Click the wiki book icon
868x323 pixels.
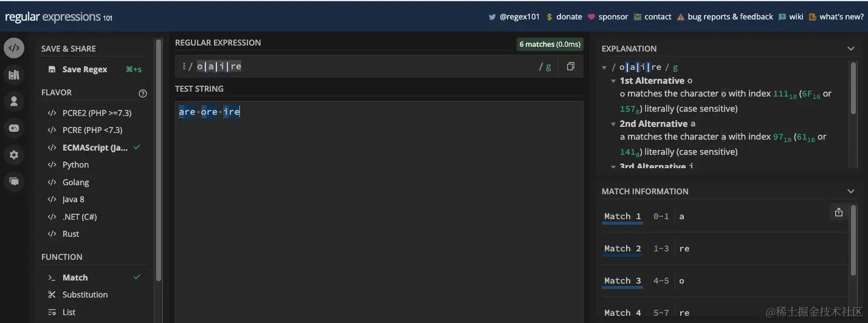click(782, 17)
